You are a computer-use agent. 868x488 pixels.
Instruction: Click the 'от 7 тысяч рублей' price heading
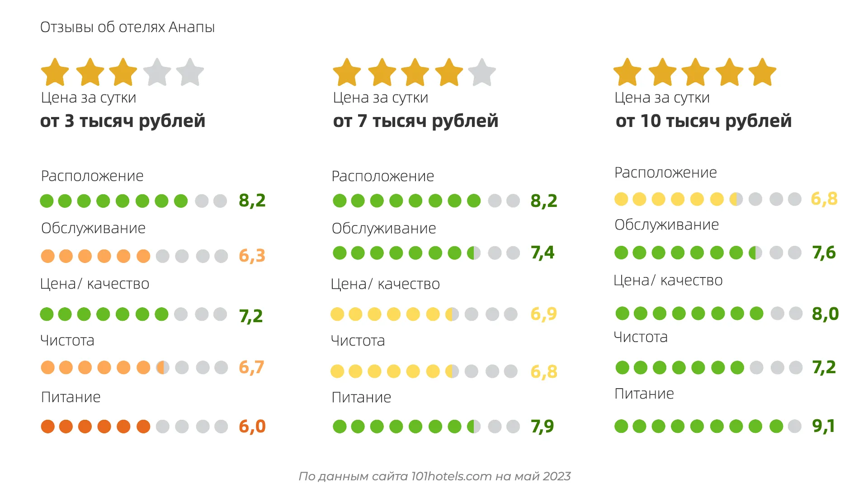point(415,121)
